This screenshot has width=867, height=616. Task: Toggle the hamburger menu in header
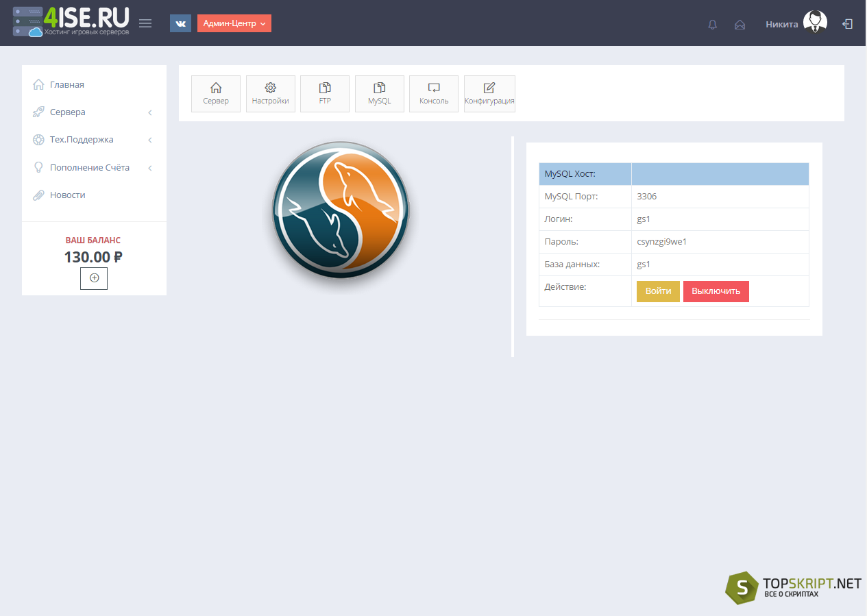pos(145,23)
